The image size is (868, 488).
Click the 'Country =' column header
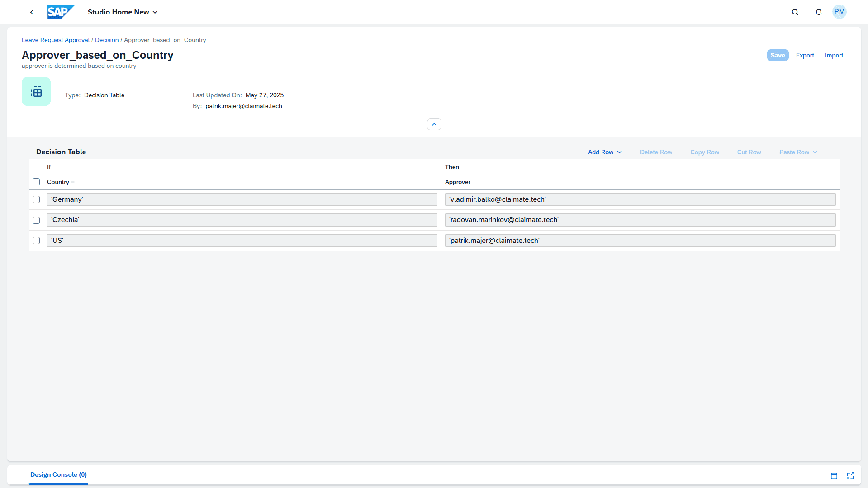[x=61, y=182]
